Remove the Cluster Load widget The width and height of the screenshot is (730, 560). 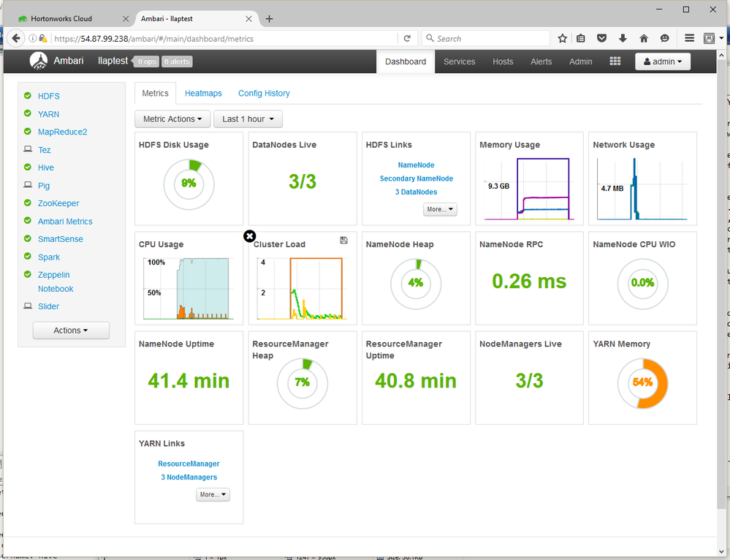coord(249,235)
